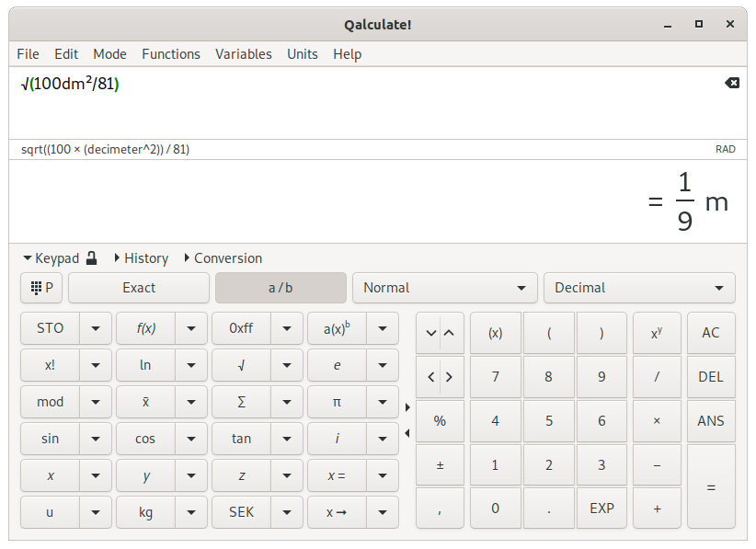The height and width of the screenshot is (549, 756).
Task: Toggle the a/b fraction display button
Action: [281, 288]
